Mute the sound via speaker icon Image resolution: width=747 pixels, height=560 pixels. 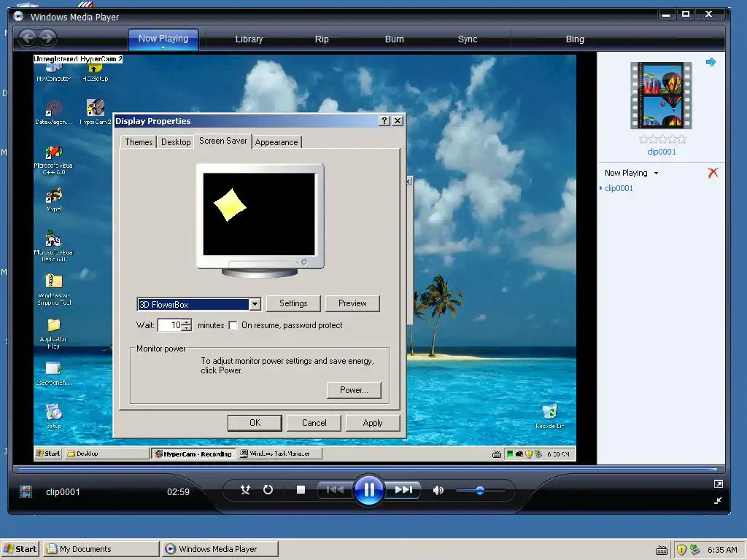pos(438,490)
